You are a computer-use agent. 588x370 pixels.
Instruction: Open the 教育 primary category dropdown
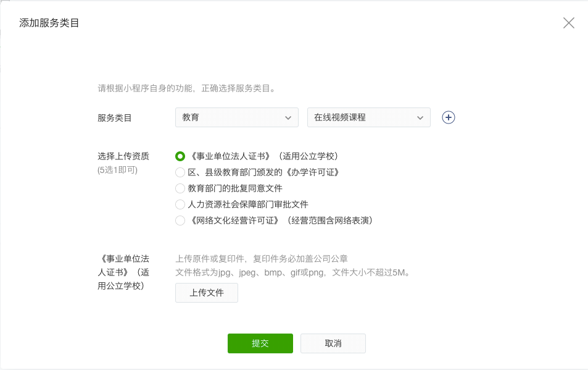click(237, 117)
